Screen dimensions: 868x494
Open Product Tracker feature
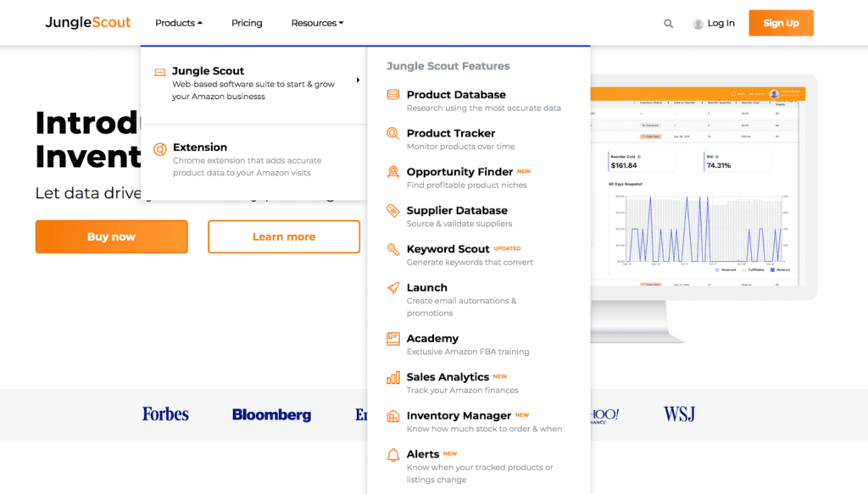point(451,133)
